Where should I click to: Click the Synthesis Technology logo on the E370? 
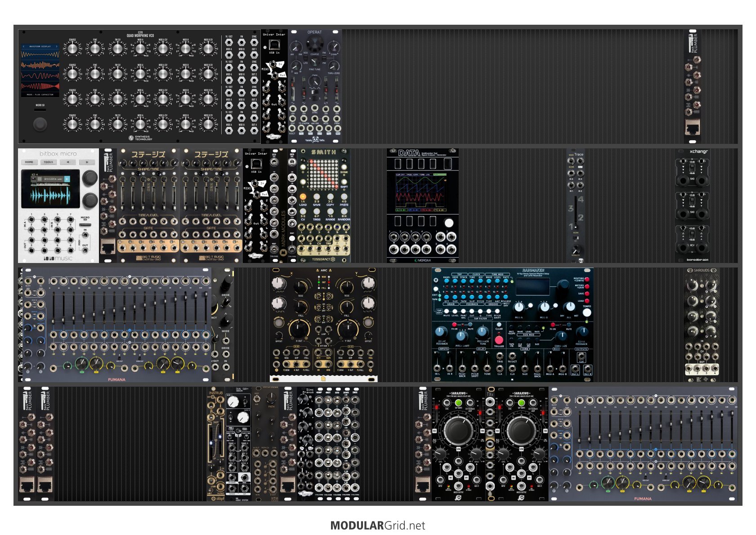coord(141,138)
